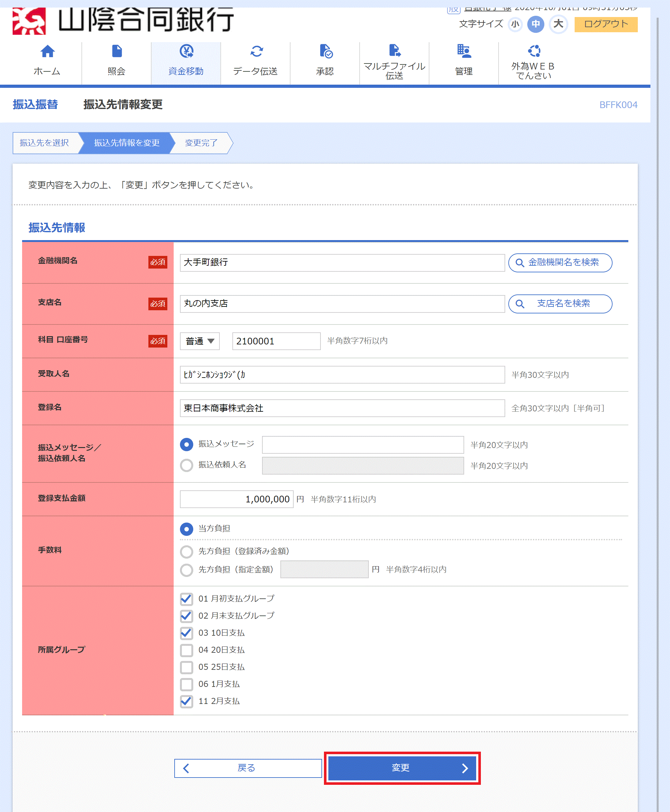The image size is (670, 812).
Task: Set font size to 小
Action: point(515,24)
